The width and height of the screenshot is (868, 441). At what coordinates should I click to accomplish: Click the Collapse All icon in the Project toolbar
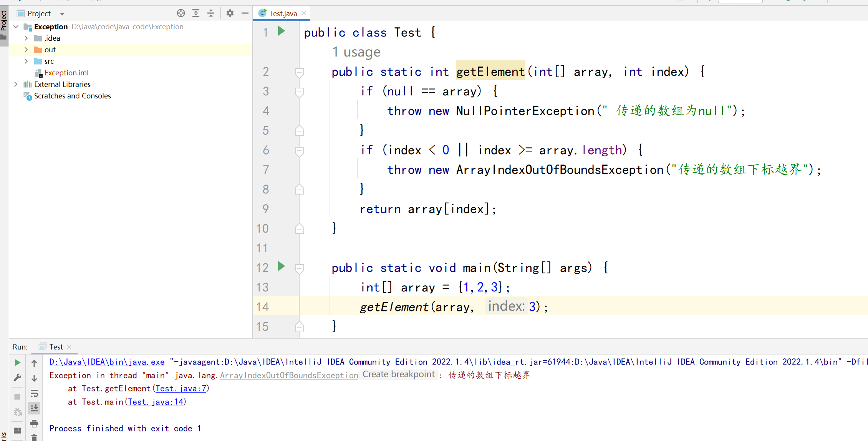click(x=211, y=13)
